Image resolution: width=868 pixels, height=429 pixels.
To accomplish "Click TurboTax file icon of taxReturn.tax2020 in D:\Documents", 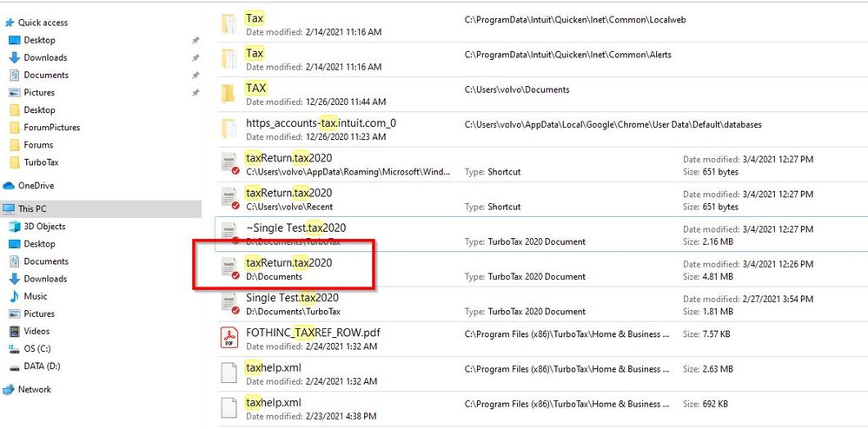I will (x=229, y=268).
